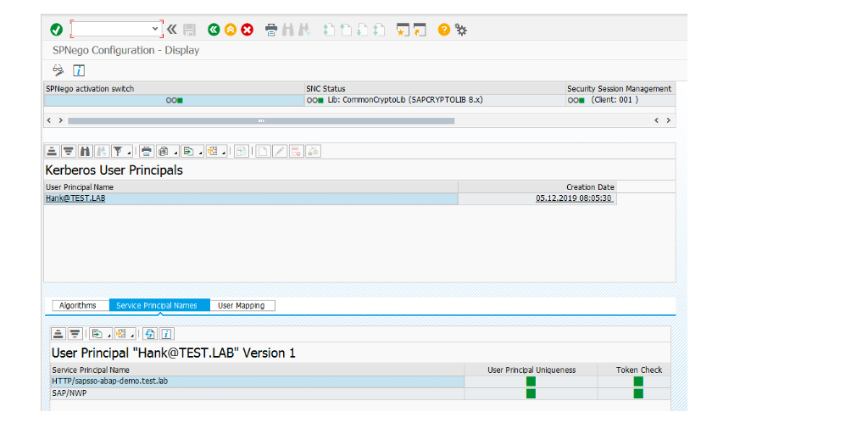Select the Service Principal Names tab

[x=159, y=305]
